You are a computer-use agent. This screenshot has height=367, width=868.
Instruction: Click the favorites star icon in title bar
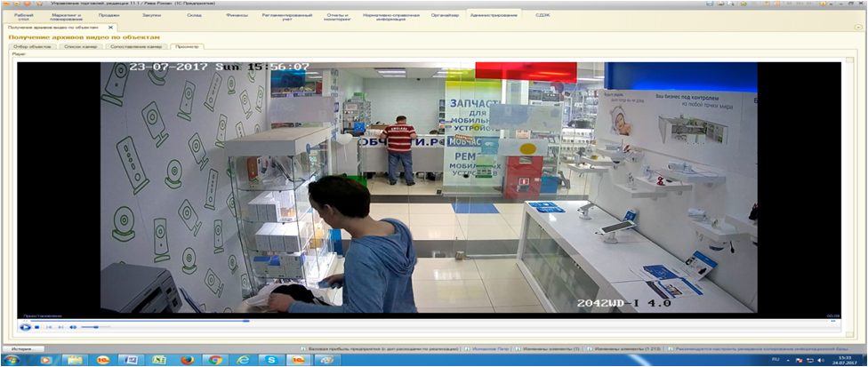point(39,4)
